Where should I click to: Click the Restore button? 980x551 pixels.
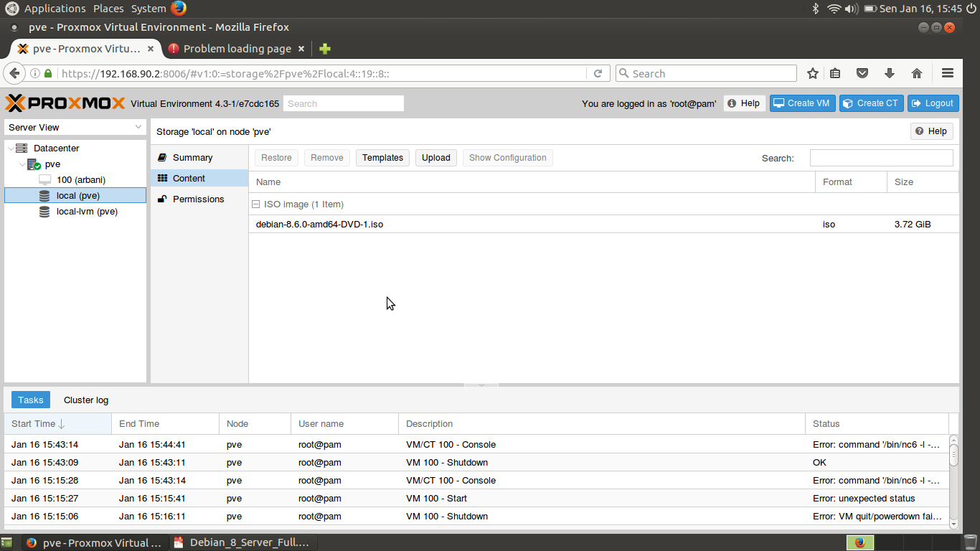tap(276, 158)
